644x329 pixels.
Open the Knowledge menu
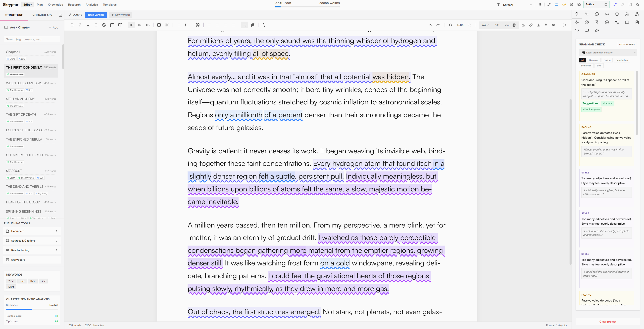tap(55, 5)
